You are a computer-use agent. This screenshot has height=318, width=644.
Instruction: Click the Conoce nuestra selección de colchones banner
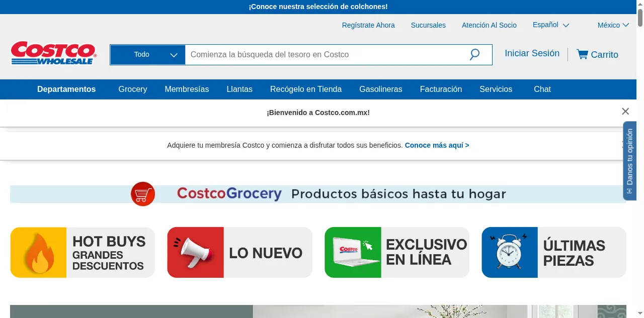pos(318,7)
